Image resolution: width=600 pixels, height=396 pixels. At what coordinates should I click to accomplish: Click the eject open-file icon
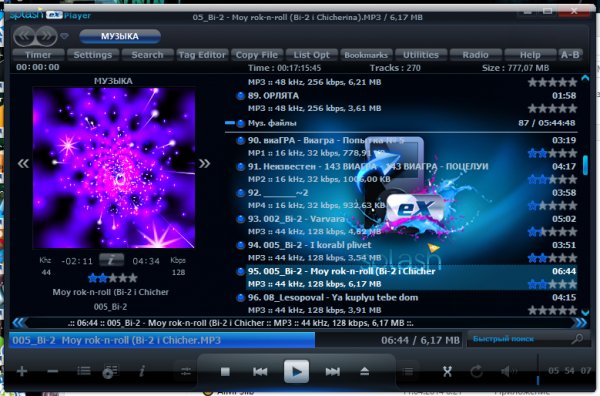pyautogui.click(x=365, y=371)
